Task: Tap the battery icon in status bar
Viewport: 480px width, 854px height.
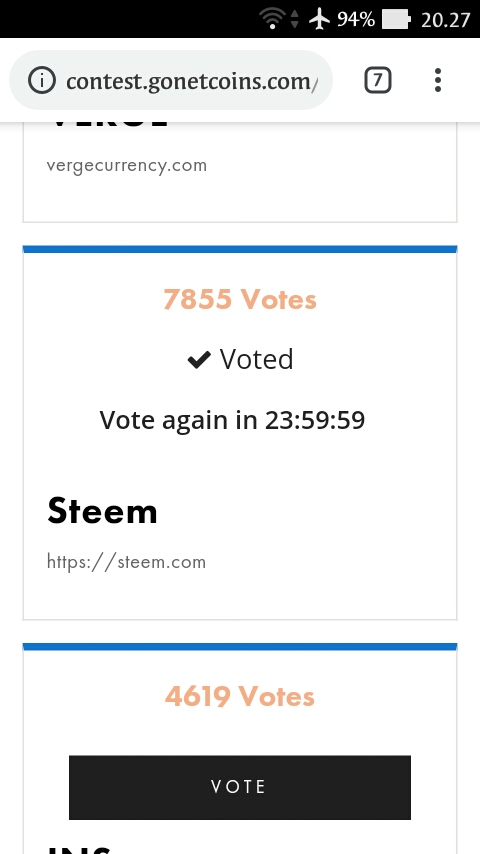Action: click(396, 20)
